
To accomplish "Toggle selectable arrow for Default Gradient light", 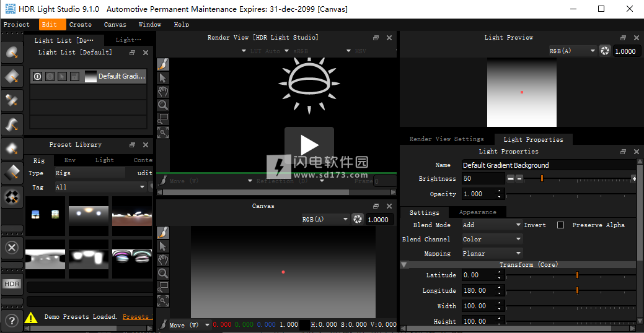I will coord(62,76).
